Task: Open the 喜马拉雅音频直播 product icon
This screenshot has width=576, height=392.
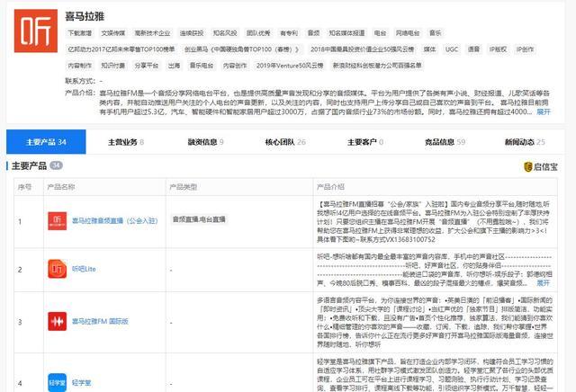Action: (58, 221)
